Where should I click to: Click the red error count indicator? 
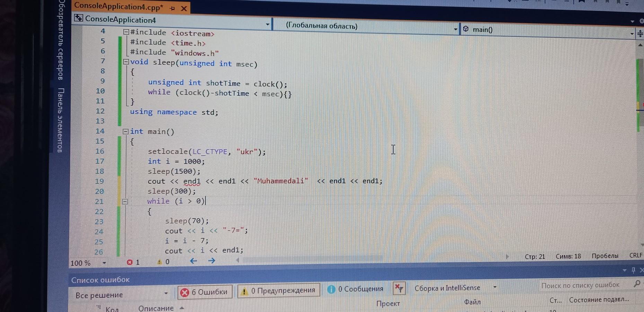point(133,262)
